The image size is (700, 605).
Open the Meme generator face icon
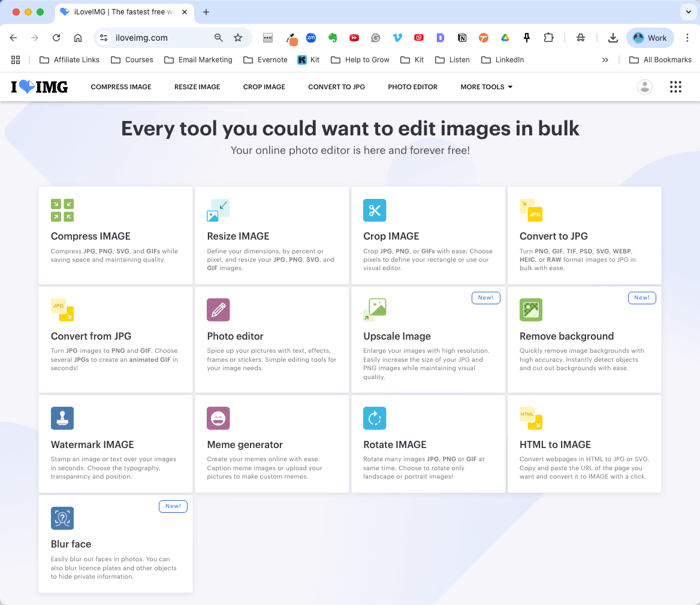(218, 418)
